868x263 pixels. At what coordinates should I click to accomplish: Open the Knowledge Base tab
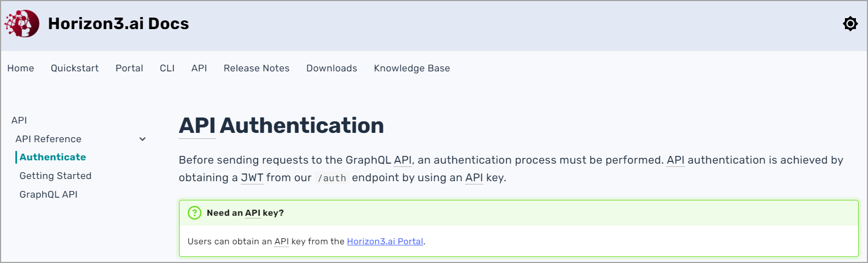(x=412, y=68)
